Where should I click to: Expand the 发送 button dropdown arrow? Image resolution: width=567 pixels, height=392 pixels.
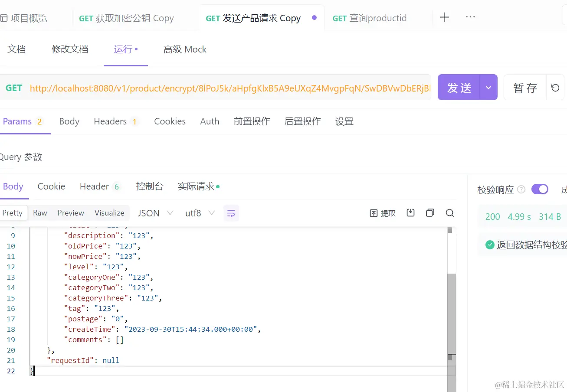tap(488, 88)
